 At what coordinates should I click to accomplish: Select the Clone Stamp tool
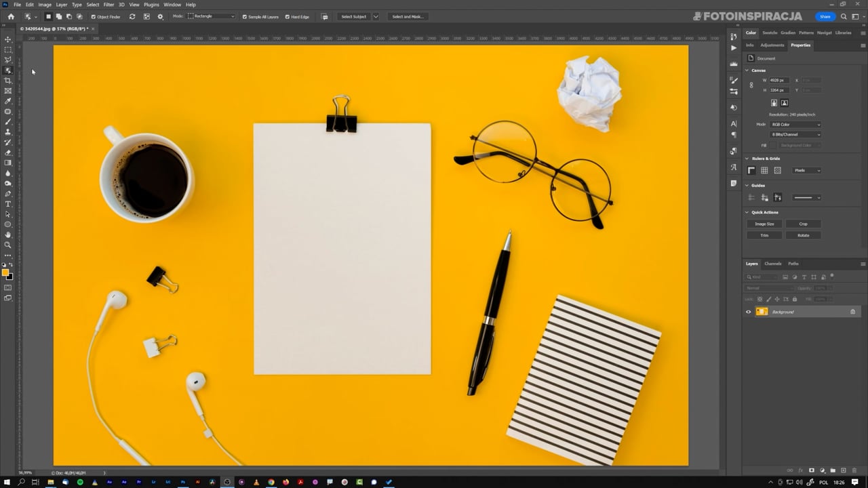(x=8, y=132)
